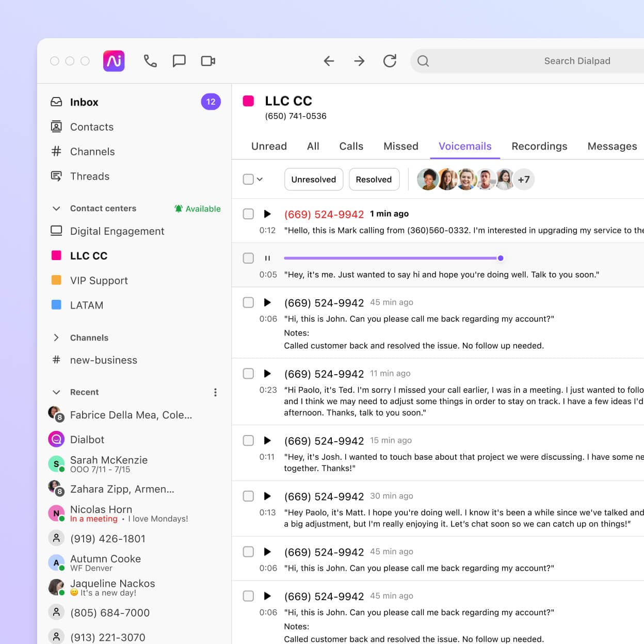Expand the Channels section in the sidebar
Image resolution: width=644 pixels, height=644 pixels.
57,337
